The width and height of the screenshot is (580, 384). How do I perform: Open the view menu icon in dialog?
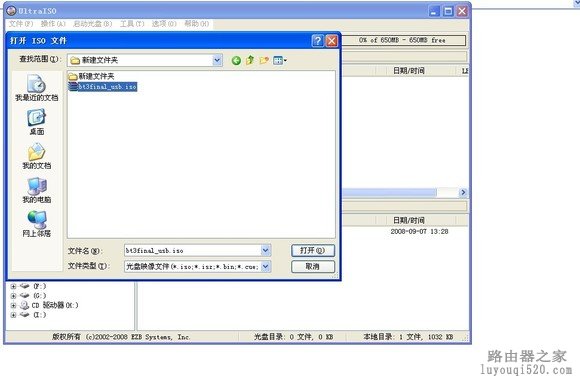[280, 60]
